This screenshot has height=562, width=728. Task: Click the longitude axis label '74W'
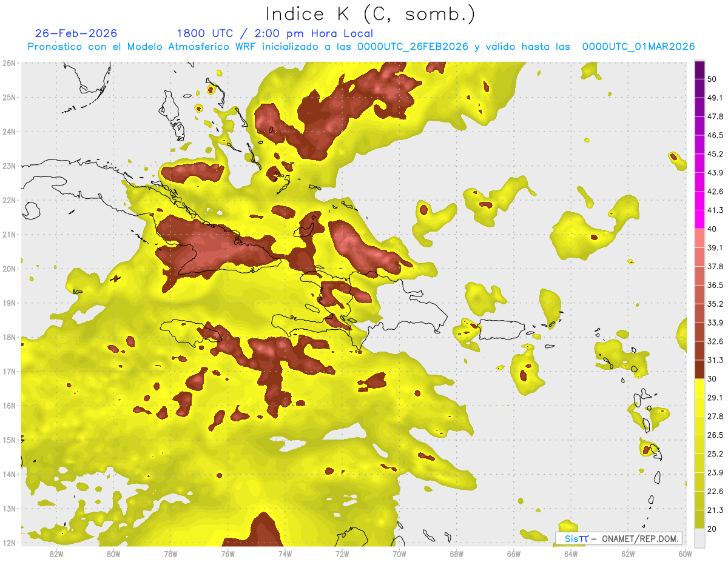[285, 554]
